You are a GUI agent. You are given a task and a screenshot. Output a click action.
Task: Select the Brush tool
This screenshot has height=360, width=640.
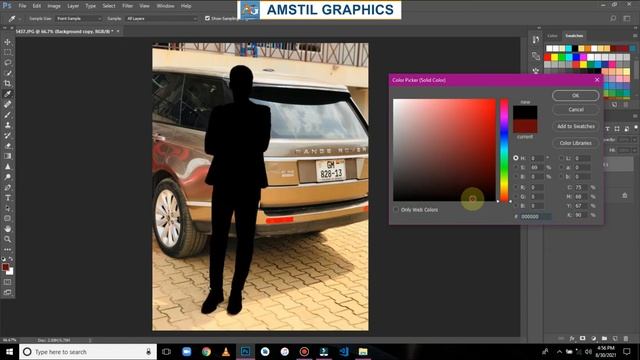point(7,115)
